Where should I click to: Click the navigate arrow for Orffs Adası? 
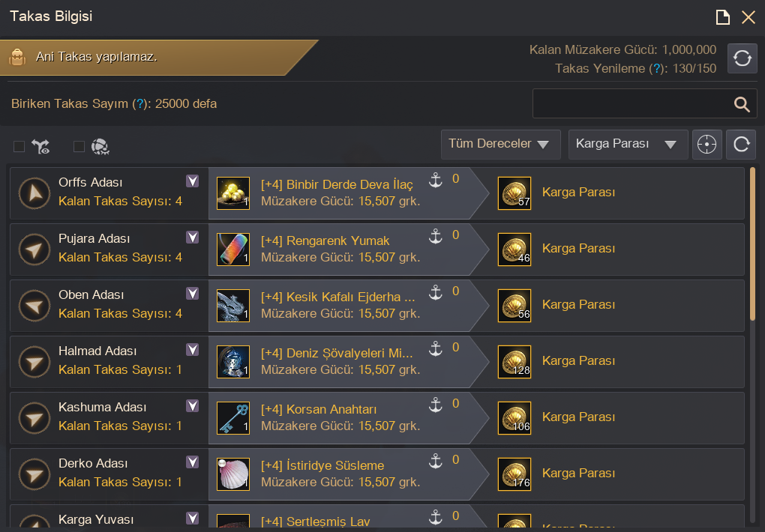[34, 193]
